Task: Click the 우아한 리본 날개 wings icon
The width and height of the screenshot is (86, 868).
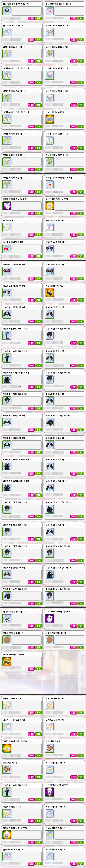Action: tap(49, 206)
